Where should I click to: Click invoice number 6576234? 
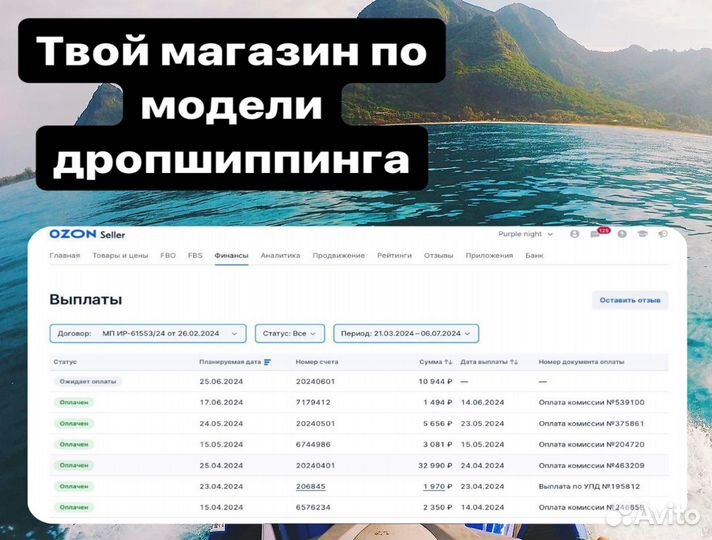(313, 507)
